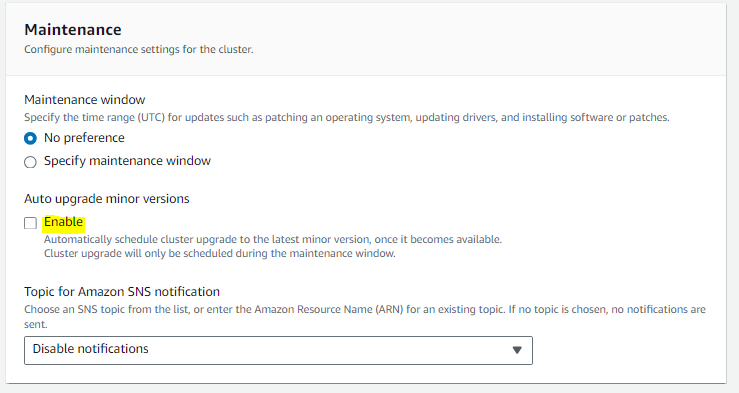739x393 pixels.
Task: Click the Auto upgrade minor versions heading
Action: [x=107, y=199]
